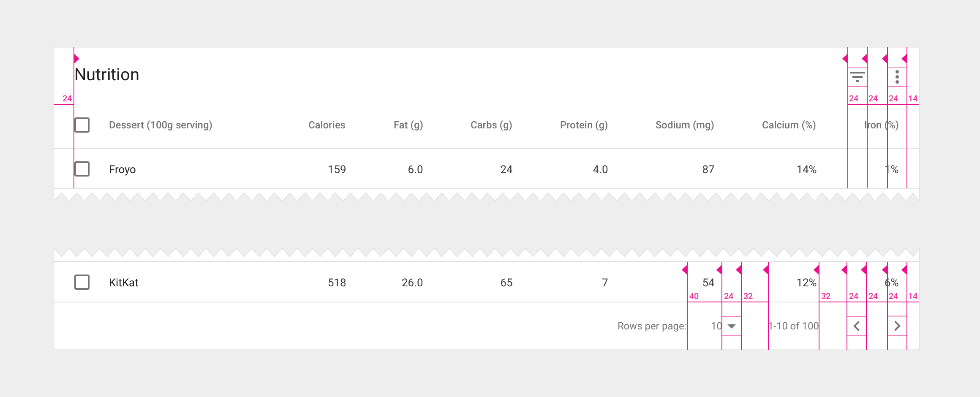Screen dimensions: 980x397
Task: Sort by Dessert (100g serving) column
Action: coord(161,125)
